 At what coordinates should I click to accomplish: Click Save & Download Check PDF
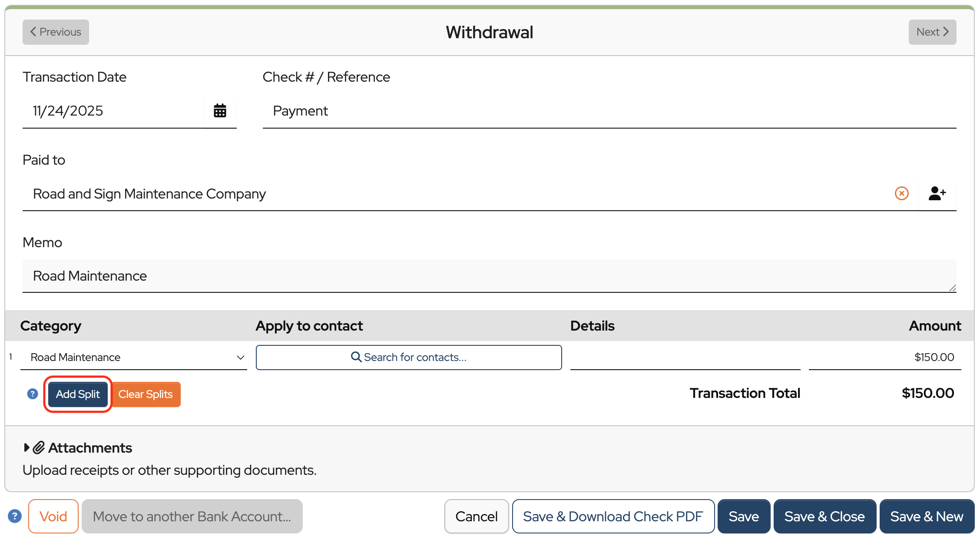point(613,516)
